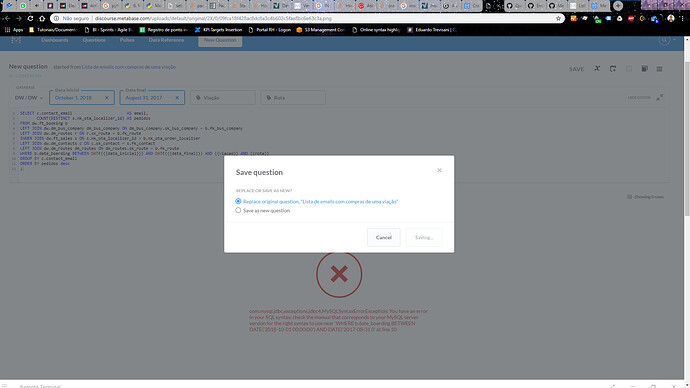Switch to the first browser tab
The image size is (690, 388).
[8, 6]
